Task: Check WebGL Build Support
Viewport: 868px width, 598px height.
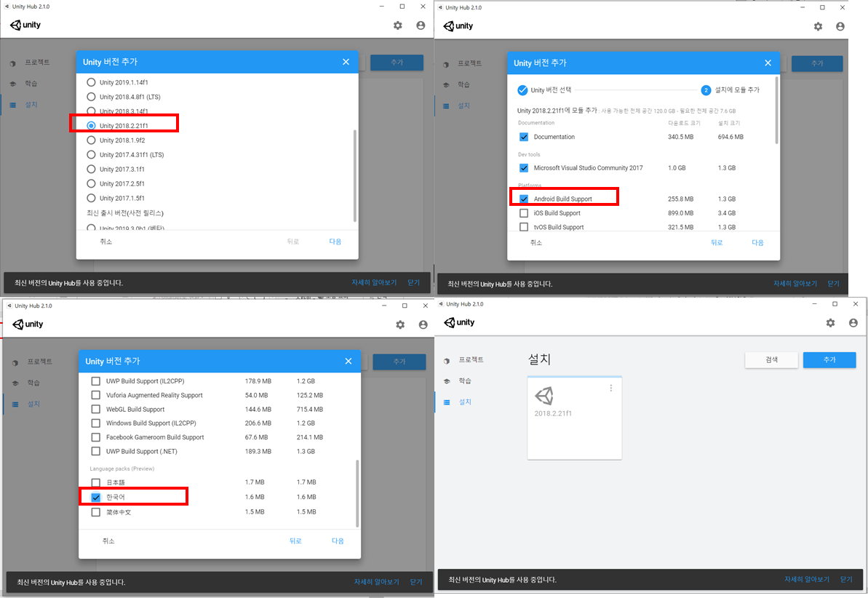Action: click(96, 409)
